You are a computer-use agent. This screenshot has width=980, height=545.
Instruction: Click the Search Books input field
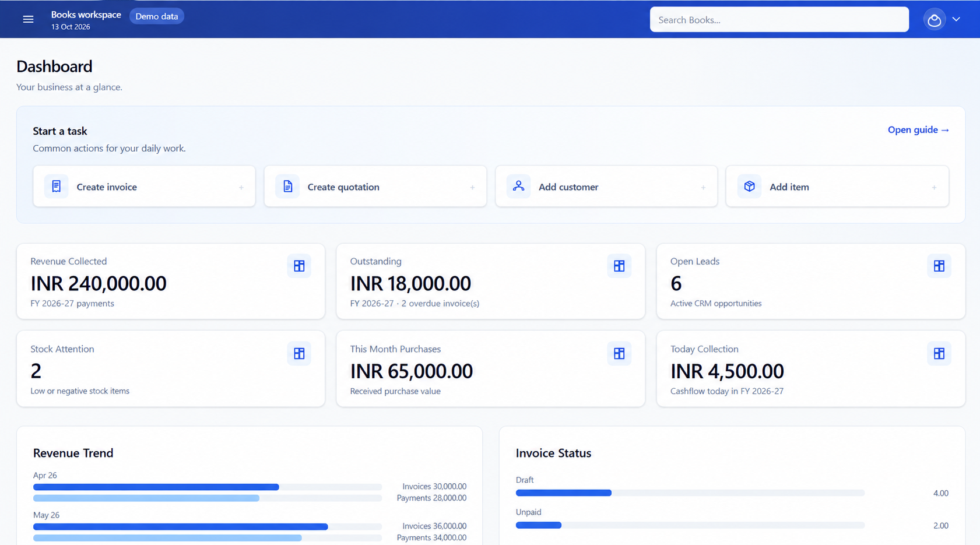pos(779,19)
